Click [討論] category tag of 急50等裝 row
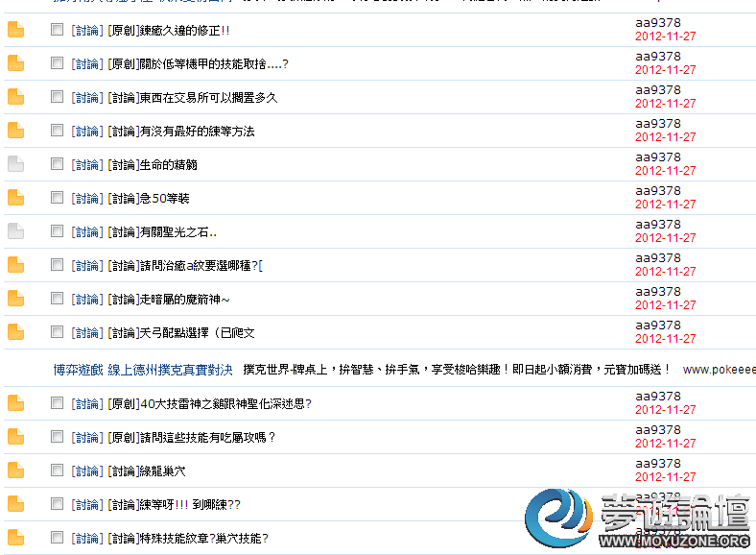The width and height of the screenshot is (756, 555). point(87,199)
